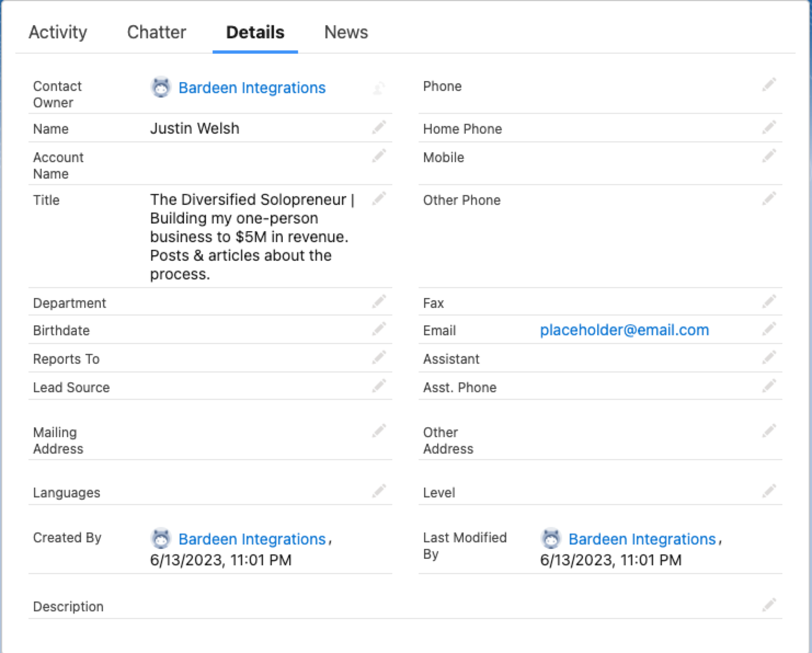Screen dimensions: 812x653
Task: Edit the Name field pencil icon
Action: point(379,128)
